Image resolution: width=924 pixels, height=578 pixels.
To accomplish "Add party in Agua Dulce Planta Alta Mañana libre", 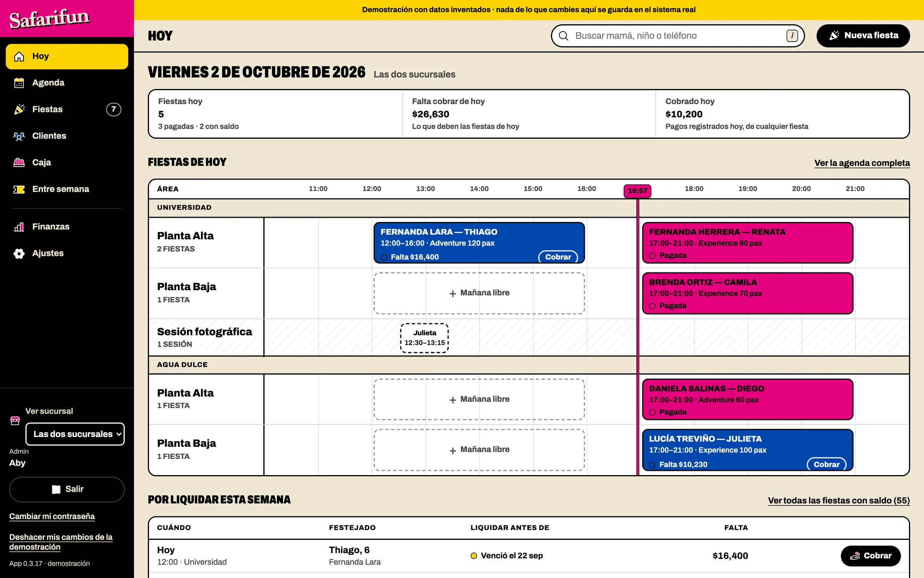I will (479, 399).
